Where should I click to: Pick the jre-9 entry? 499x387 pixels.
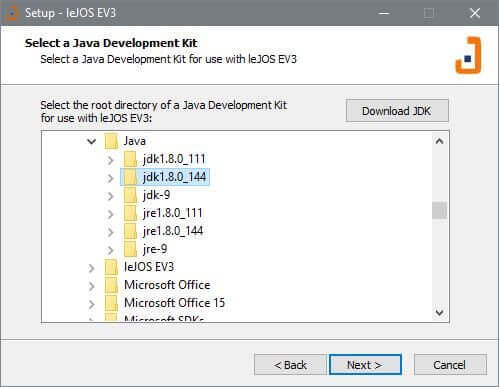[x=155, y=249]
